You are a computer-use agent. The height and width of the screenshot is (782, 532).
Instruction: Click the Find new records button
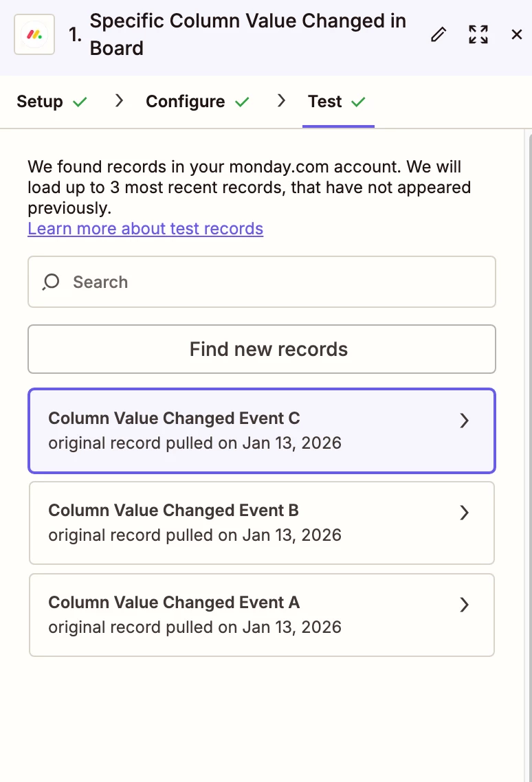pos(261,349)
